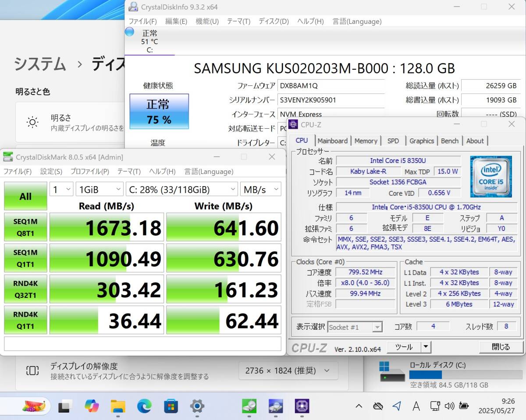Click the firmware field DXB8AM1Q
Screen dimensions: 526x420
click(x=331, y=85)
